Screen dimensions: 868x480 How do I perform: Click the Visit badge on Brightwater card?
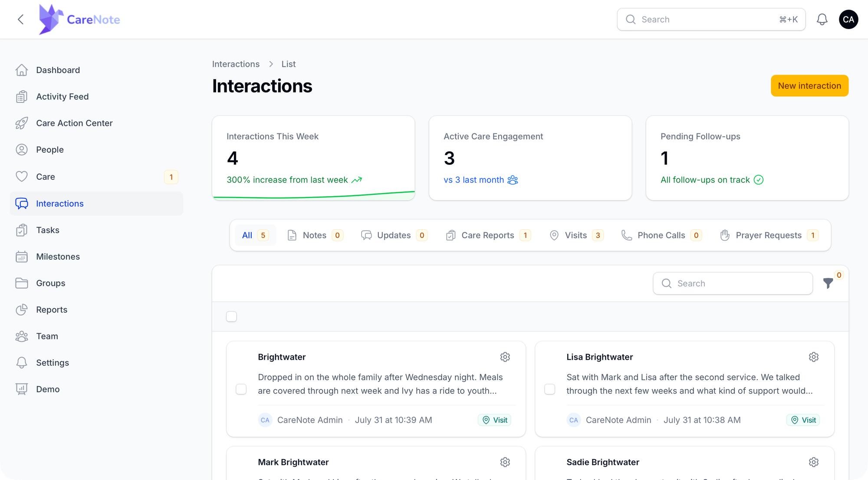click(x=494, y=420)
